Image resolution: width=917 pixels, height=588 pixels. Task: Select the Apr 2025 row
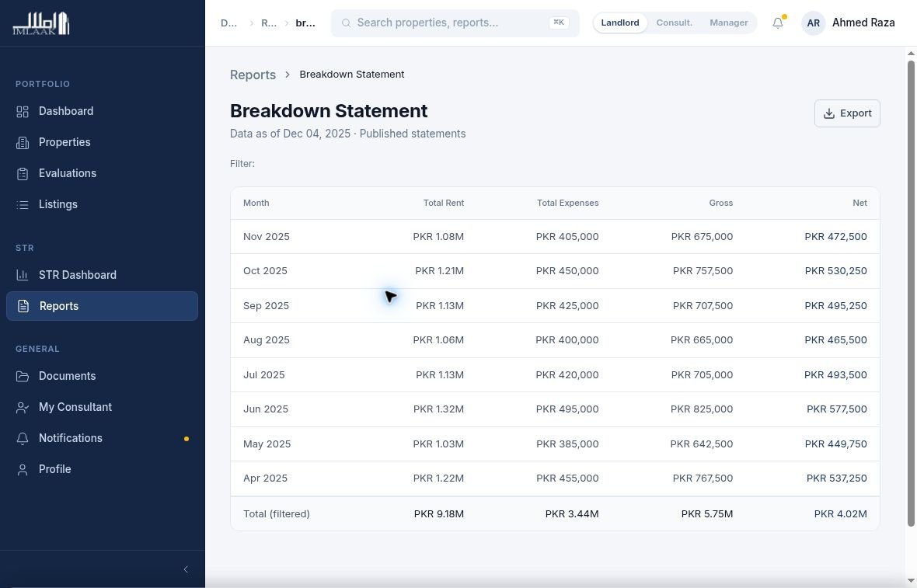554,478
